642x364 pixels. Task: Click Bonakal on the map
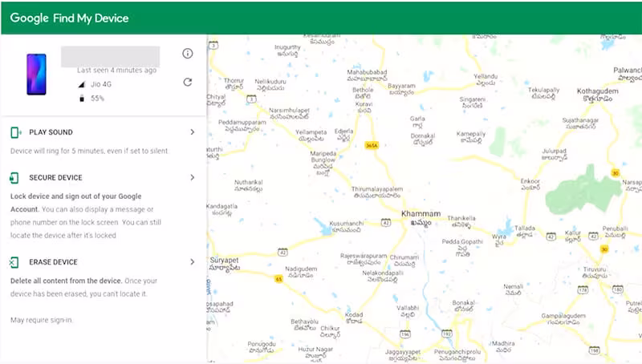[x=464, y=306]
